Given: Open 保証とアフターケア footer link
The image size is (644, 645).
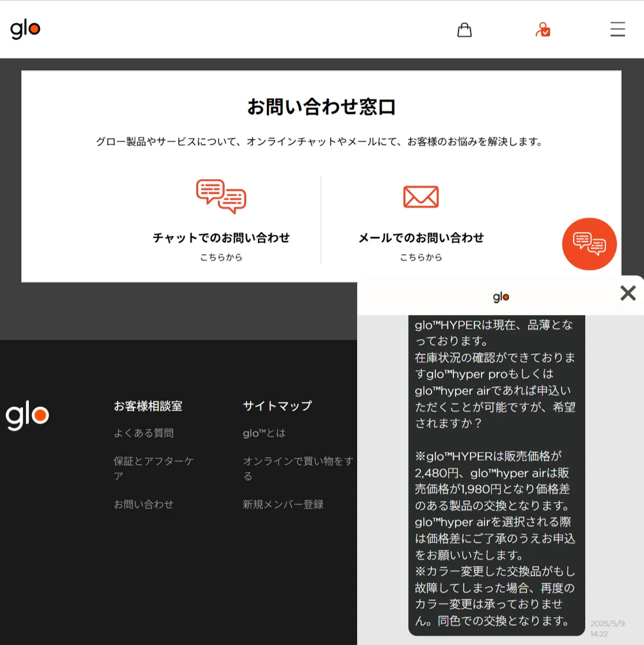Looking at the screenshot, I should coord(153,468).
